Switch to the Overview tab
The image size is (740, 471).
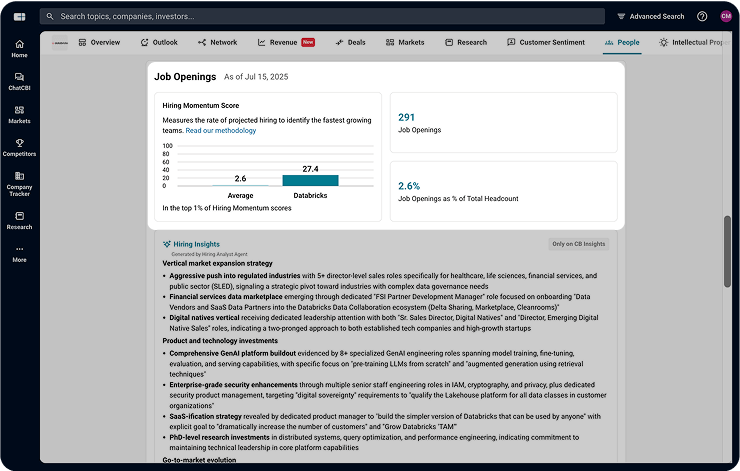pyautogui.click(x=99, y=43)
